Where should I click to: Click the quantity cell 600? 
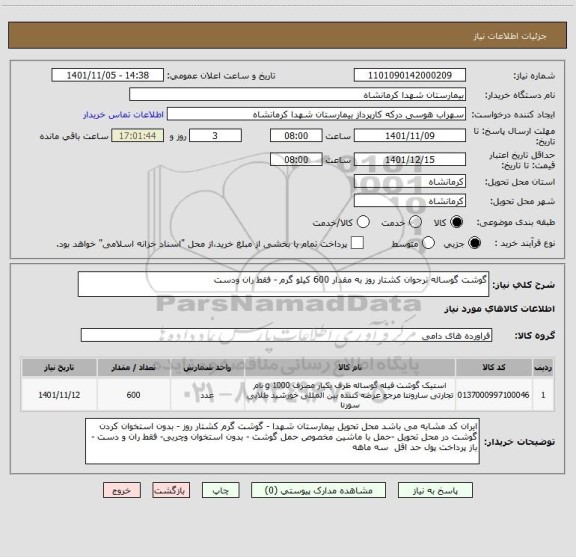pos(133,395)
